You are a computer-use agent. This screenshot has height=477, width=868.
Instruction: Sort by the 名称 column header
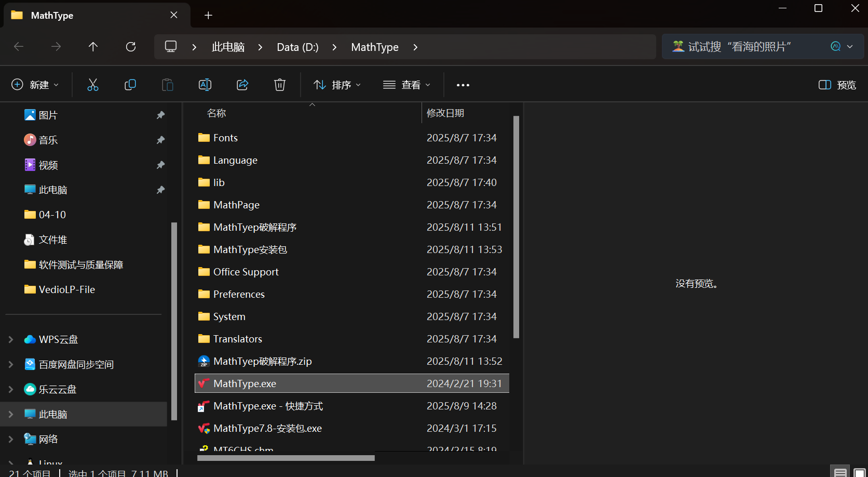pyautogui.click(x=216, y=113)
